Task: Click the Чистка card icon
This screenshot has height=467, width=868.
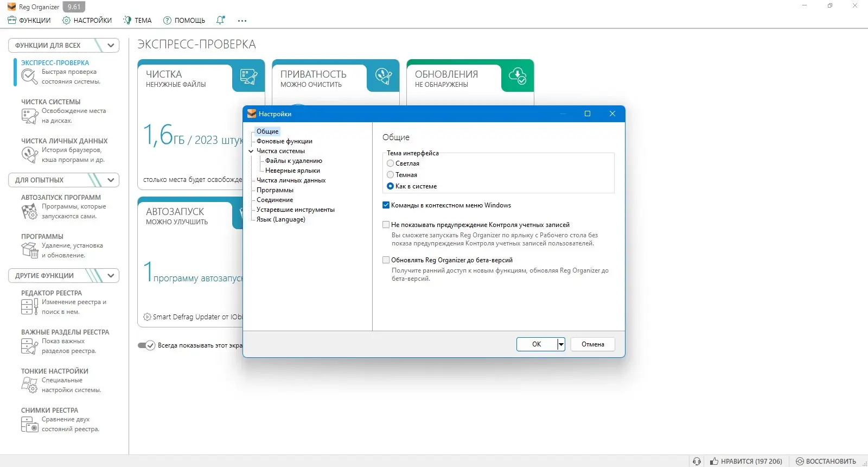Action: coord(248,77)
